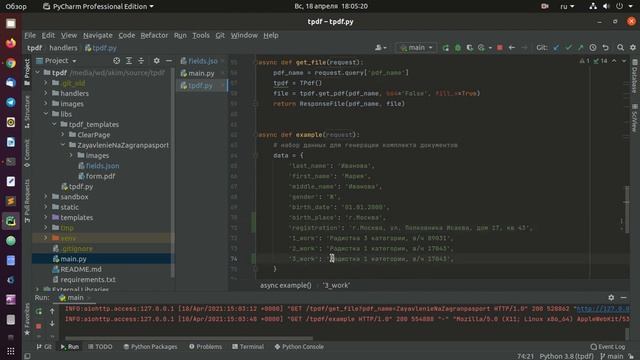
Task: Expand the handlers folder
Action: click(x=46, y=93)
